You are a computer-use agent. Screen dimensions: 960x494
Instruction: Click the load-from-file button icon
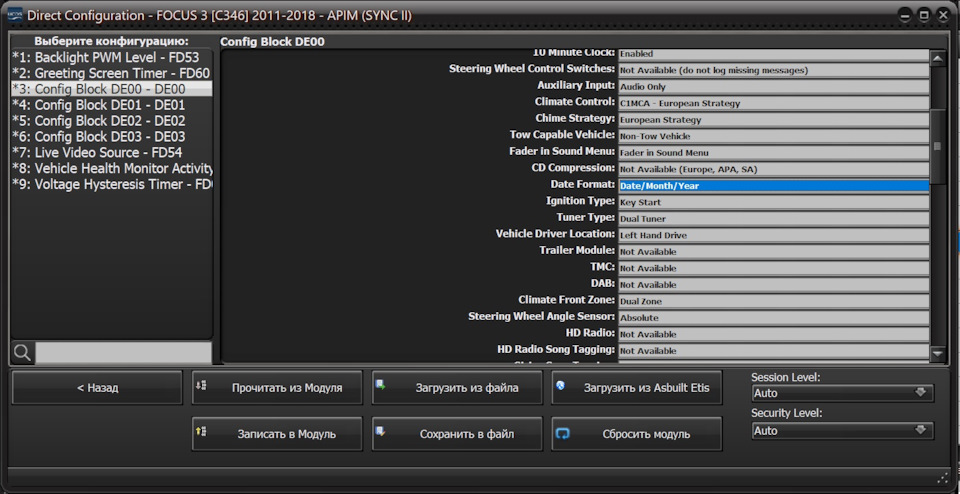click(380, 385)
